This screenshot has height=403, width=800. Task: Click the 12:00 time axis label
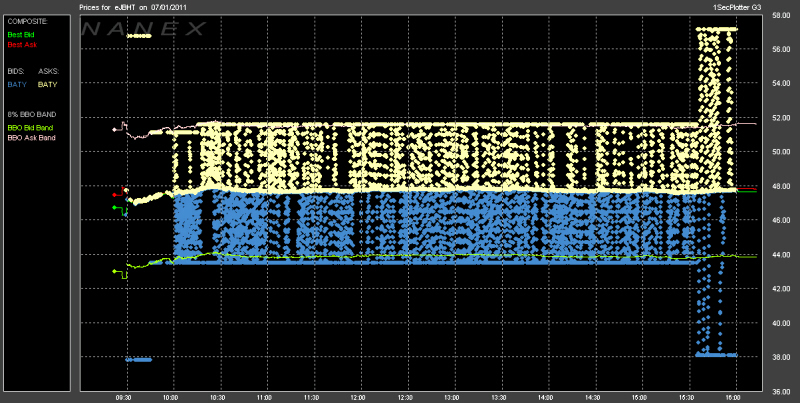point(359,396)
